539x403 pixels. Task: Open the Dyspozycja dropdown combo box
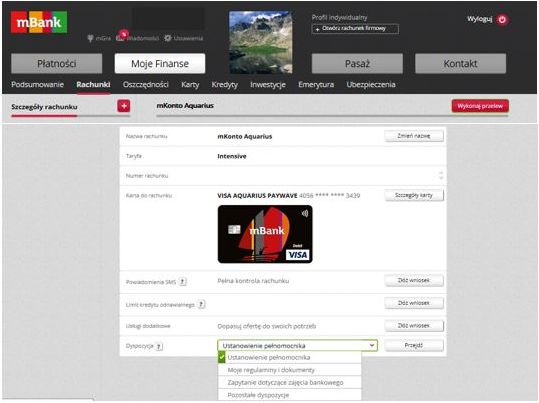click(297, 346)
